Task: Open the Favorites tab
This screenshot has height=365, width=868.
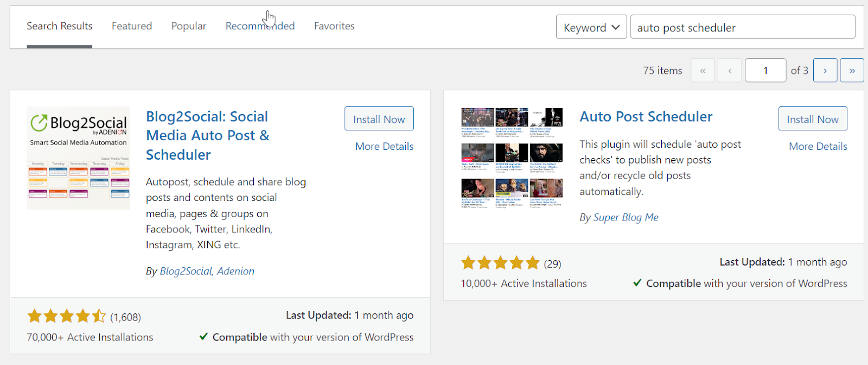Action: tap(334, 26)
